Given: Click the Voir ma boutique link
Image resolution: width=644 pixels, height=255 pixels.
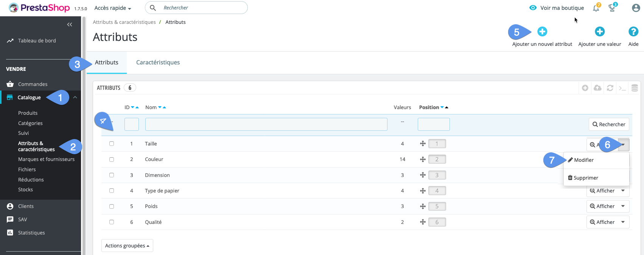Looking at the screenshot, I should 562,8.
